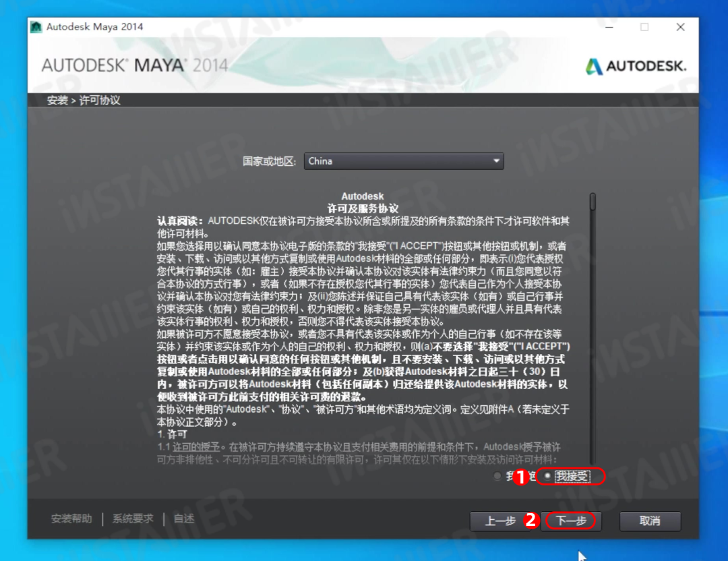The height and width of the screenshot is (561, 728).
Task: Click the 许可及服务协议 heading text
Action: pos(363,208)
